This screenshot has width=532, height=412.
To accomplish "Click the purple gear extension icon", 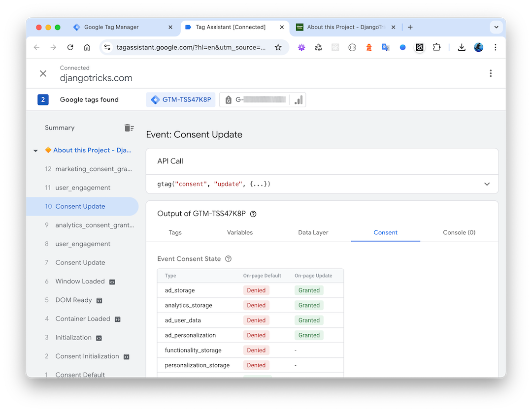I will pos(301,47).
